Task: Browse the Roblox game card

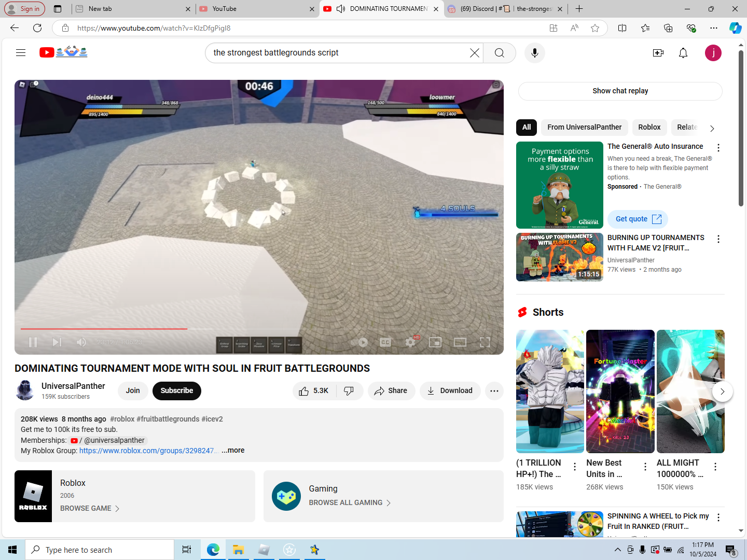Action: coord(134,496)
